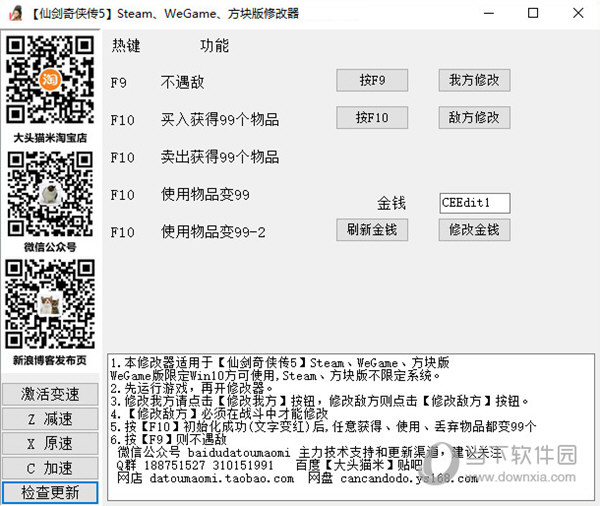Image resolution: width=600 pixels, height=506 pixels.
Task: Focus the 金钱 input field CEEdit1
Action: coord(474,203)
